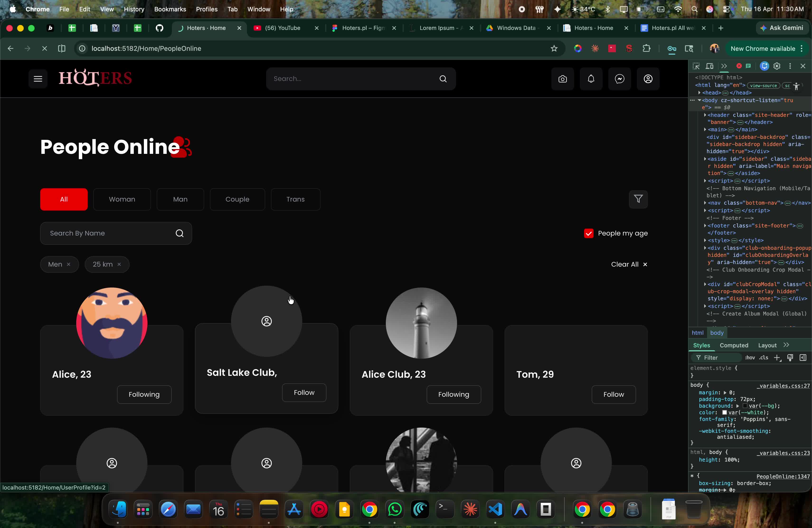This screenshot has height=528, width=812.
Task: Click Following button on Alice Club card
Action: [454, 395]
